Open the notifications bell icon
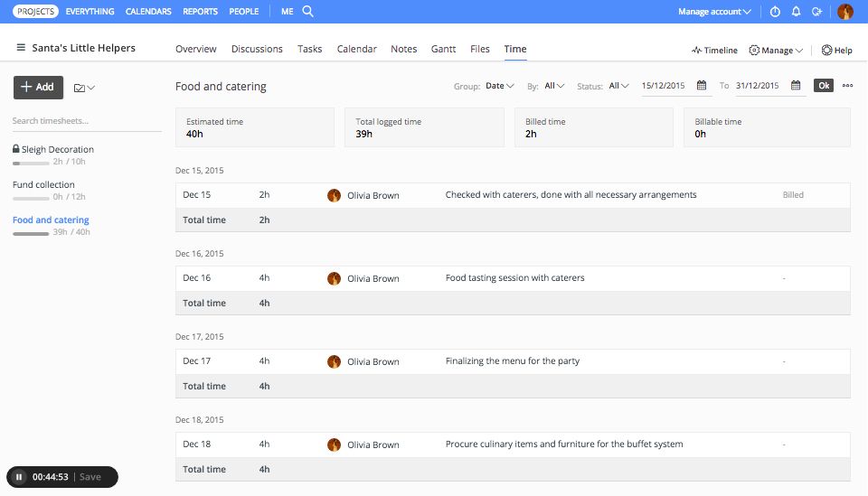 coord(796,12)
